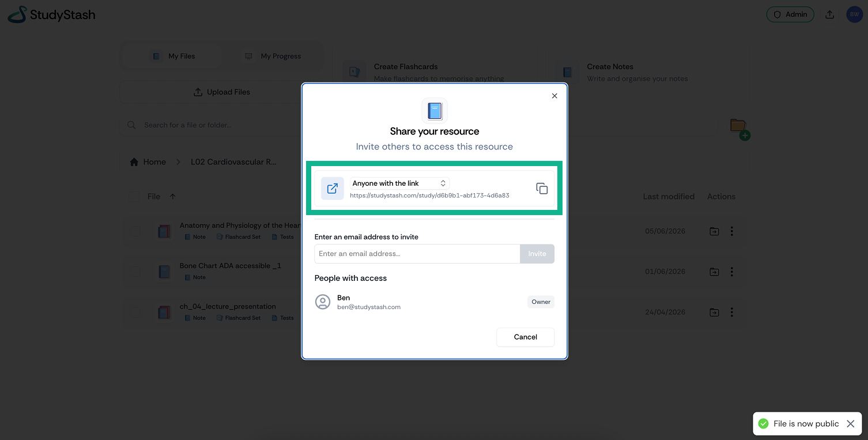
Task: Open the L02 Cardiovascular breadcrumb
Action: click(233, 162)
